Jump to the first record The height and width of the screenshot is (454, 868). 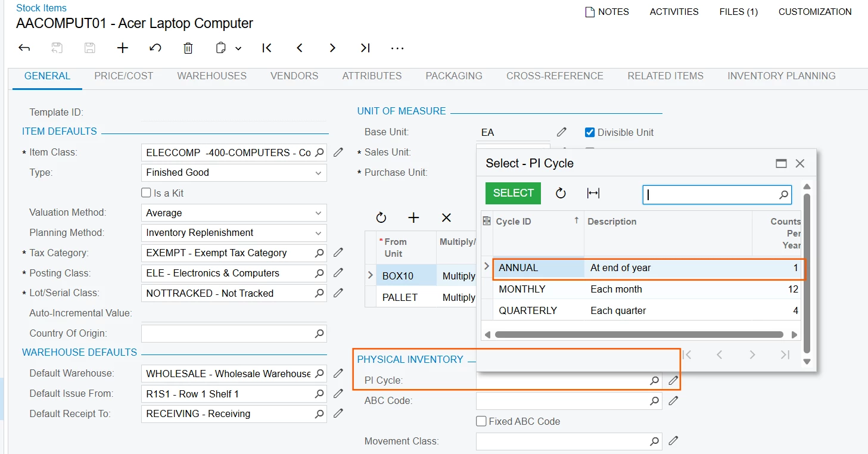[267, 48]
